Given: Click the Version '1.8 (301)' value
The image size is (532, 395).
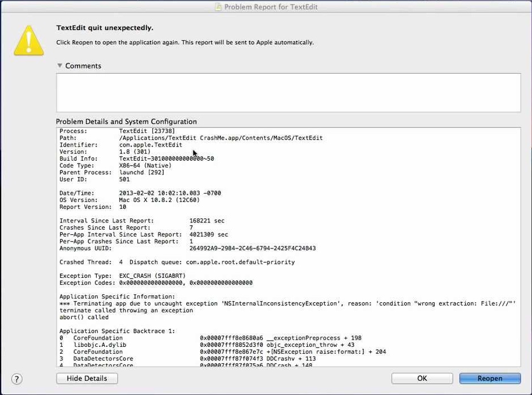Looking at the screenshot, I should (135, 152).
